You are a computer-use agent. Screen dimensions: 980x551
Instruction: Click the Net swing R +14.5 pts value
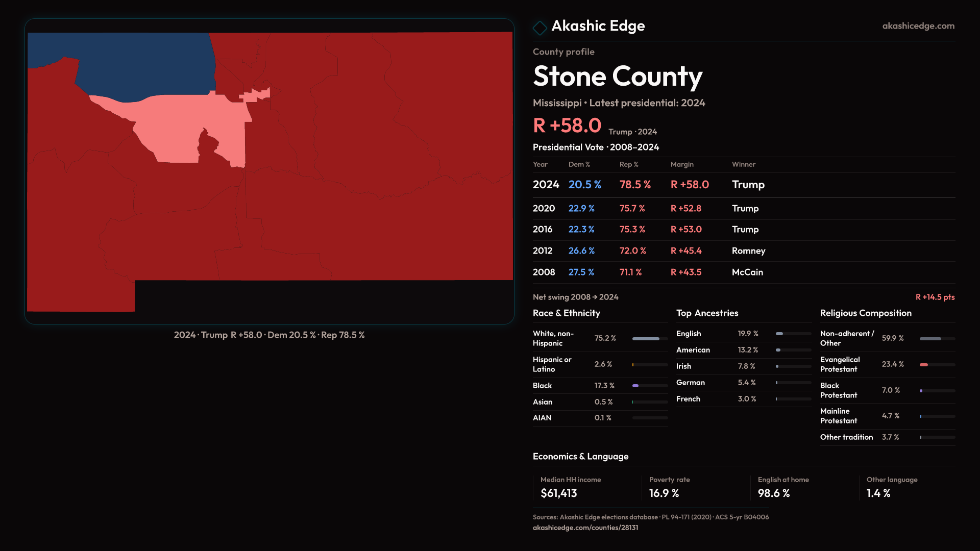935,297
